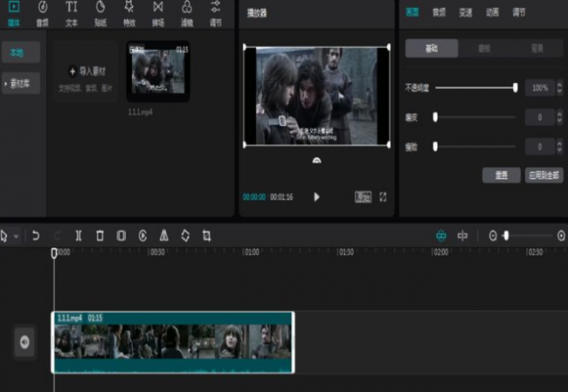Viewport: 568px width, 392px height.
Task: Open the selection tool dropdown arrow
Action: point(16,237)
